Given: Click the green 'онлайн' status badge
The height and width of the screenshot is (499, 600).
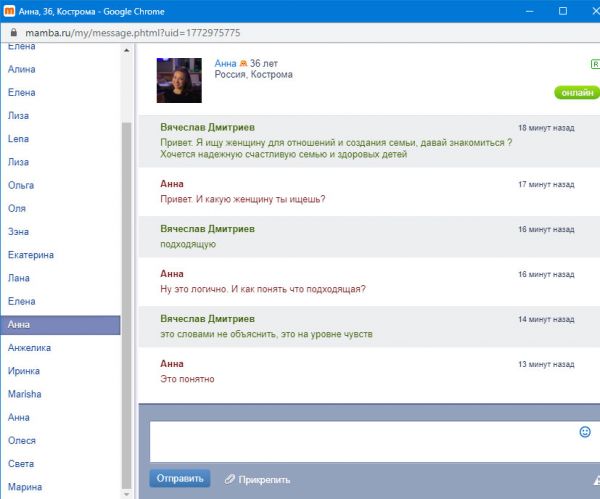Looking at the screenshot, I should pyautogui.click(x=576, y=92).
